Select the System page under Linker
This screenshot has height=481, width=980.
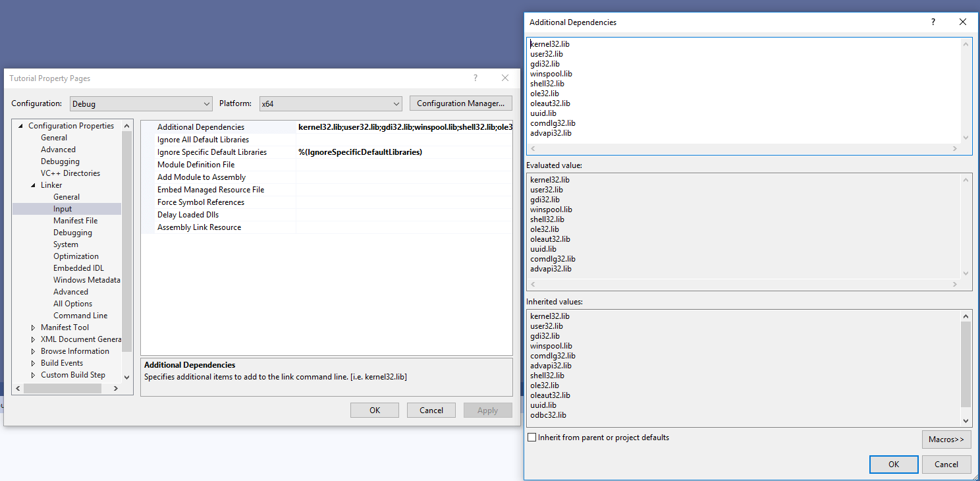coord(66,244)
